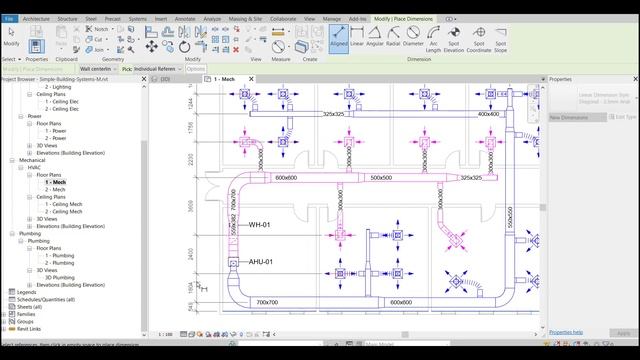Open the Manage ribbon tab
The image size is (640, 360).
(331, 19)
